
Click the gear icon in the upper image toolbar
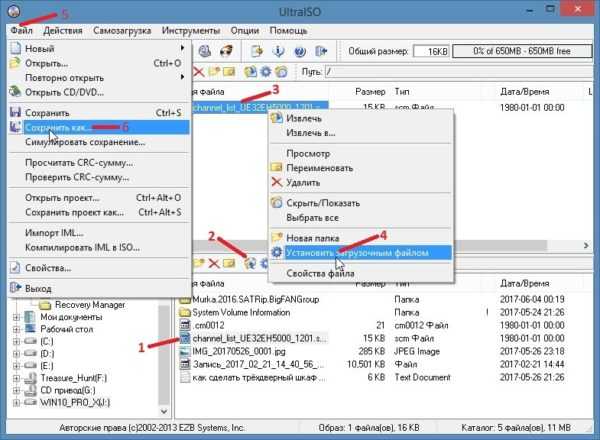point(265,72)
